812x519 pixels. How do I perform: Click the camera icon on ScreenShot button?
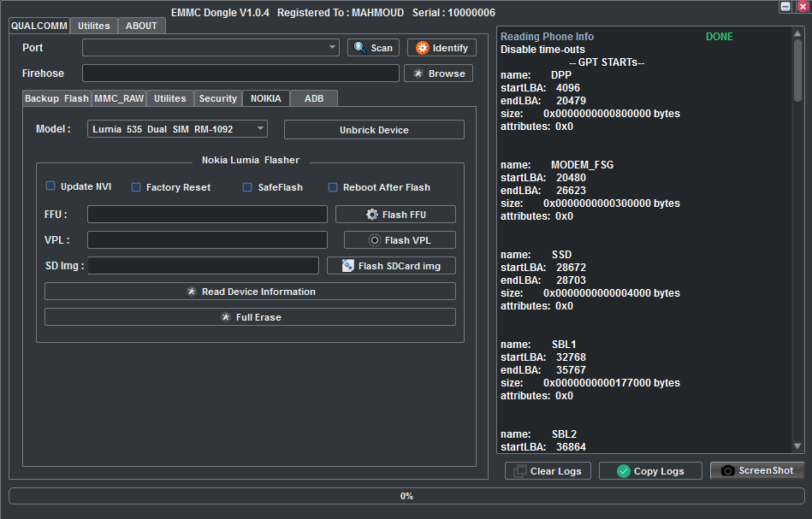(727, 470)
